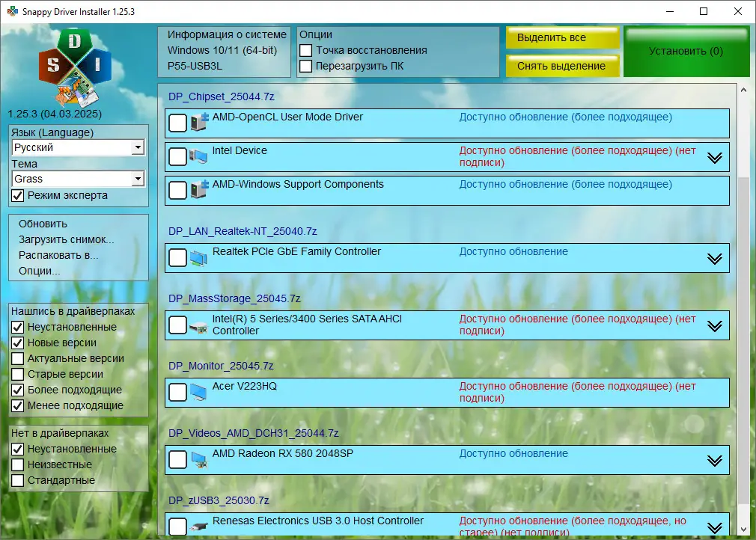This screenshot has width=756, height=540.
Task: Open the Информация о системе panel
Action: click(x=225, y=51)
